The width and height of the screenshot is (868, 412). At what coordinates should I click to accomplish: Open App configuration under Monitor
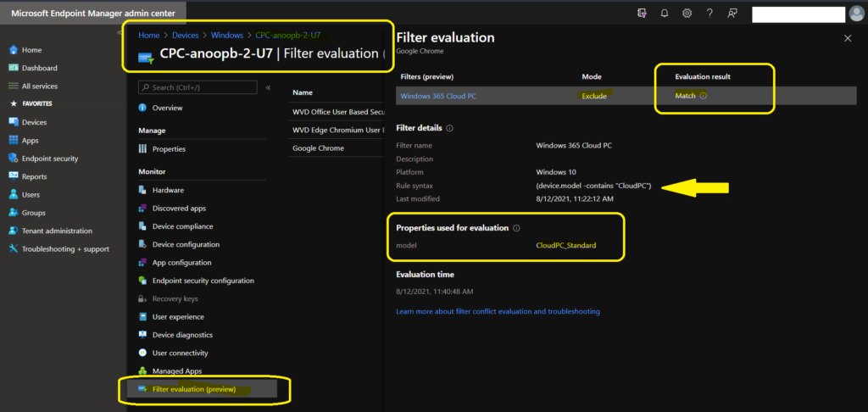click(x=181, y=263)
